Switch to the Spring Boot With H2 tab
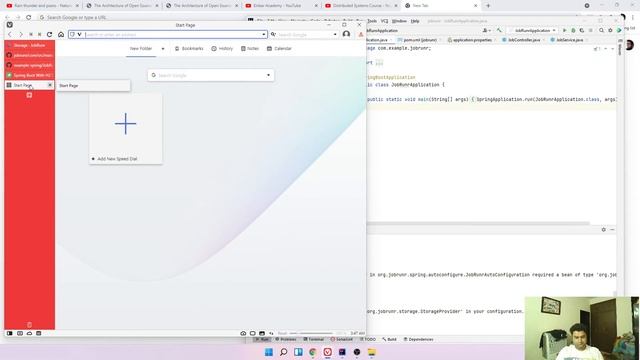 [x=29, y=75]
